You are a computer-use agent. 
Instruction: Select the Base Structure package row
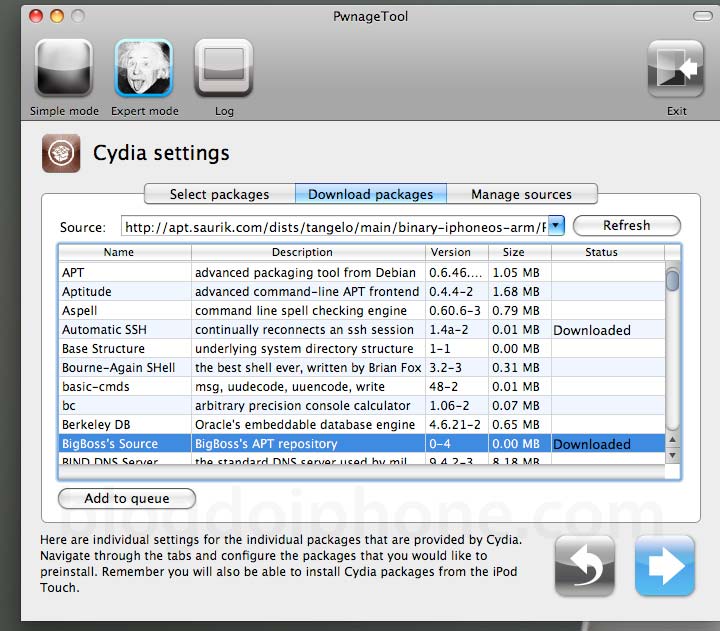(362, 349)
